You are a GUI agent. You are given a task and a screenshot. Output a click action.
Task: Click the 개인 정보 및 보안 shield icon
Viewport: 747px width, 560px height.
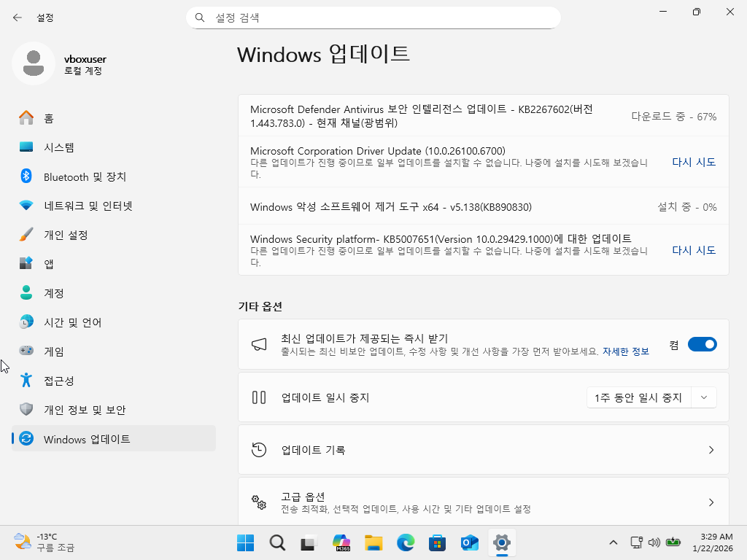pyautogui.click(x=26, y=410)
